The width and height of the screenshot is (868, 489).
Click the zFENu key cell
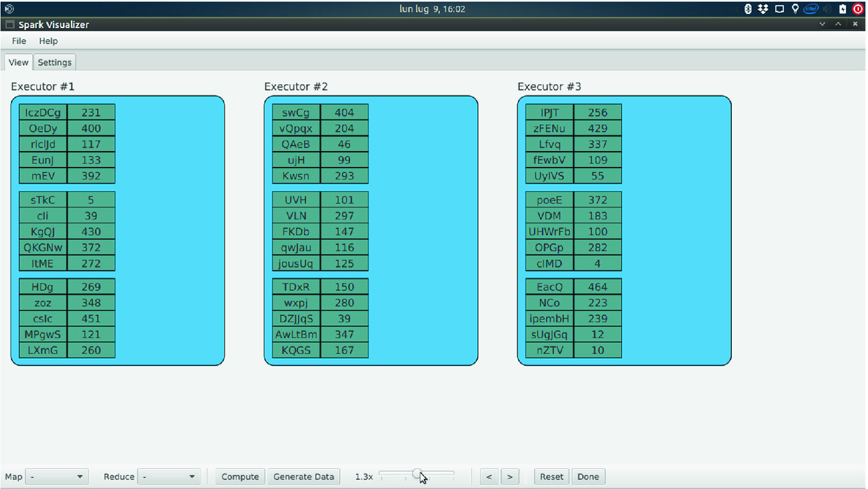pos(550,128)
